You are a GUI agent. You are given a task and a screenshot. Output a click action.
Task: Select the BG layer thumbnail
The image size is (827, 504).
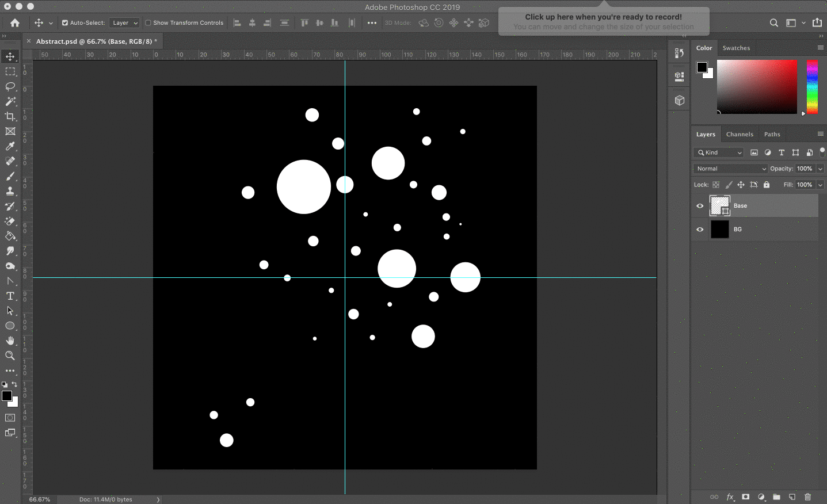[x=719, y=229]
